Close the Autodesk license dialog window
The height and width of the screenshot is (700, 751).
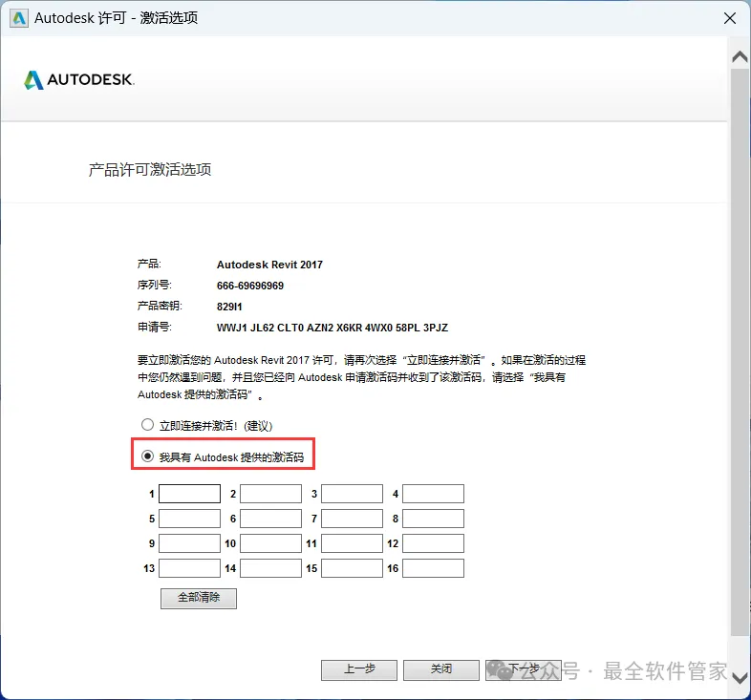point(729,18)
